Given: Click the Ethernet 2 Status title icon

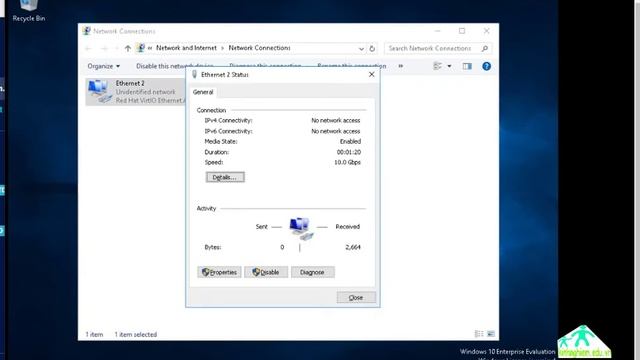Looking at the screenshot, I should click(x=195, y=75).
